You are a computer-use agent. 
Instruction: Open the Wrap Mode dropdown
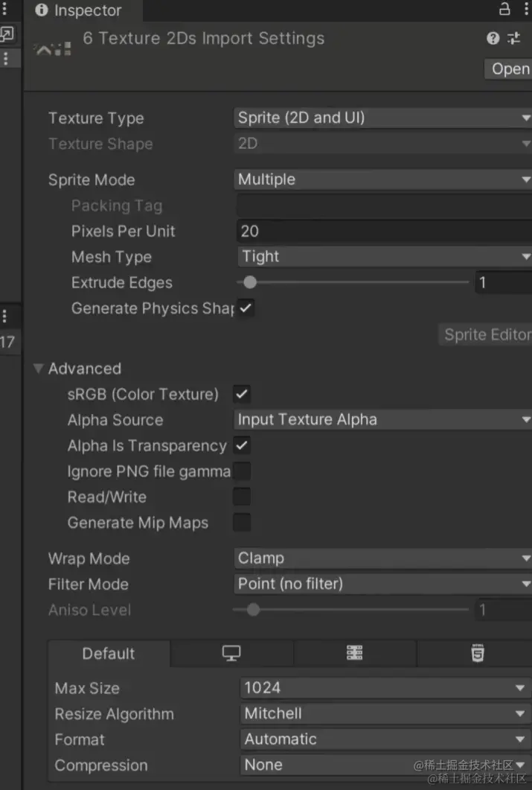coord(383,558)
